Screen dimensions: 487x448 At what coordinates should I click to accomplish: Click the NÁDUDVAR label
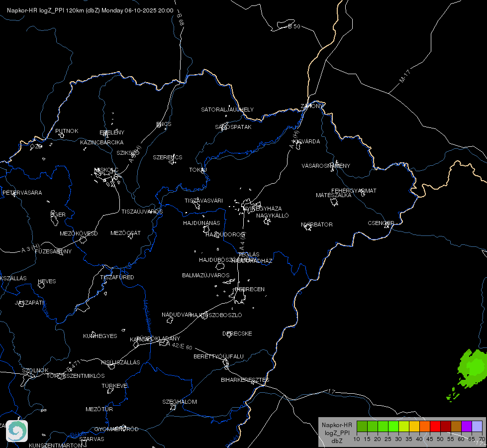[x=177, y=315]
